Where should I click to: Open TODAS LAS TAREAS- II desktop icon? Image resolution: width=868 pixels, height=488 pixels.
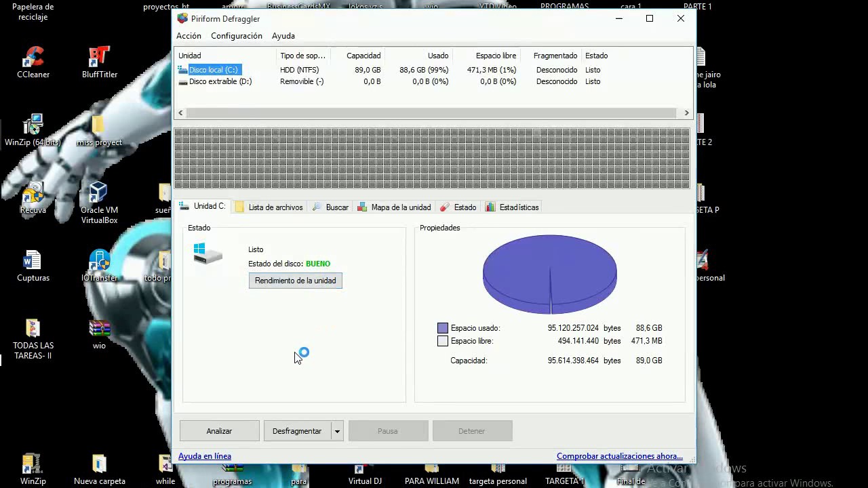point(33,338)
